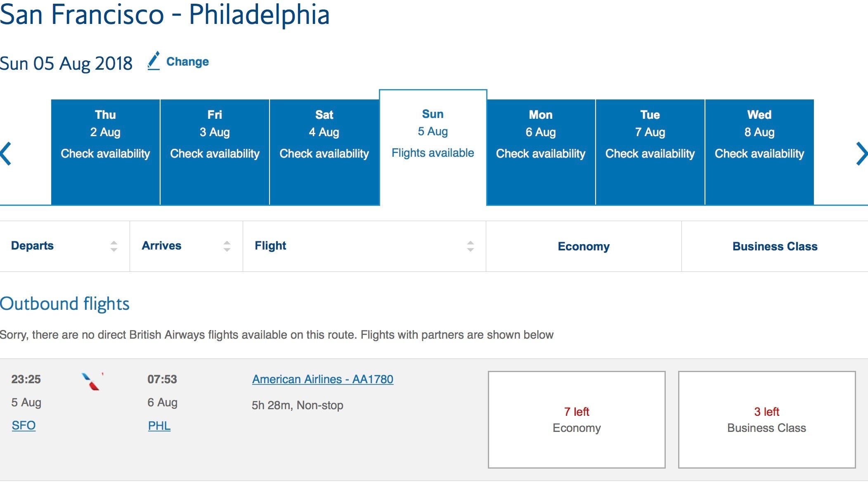868x488 pixels.
Task: Open American Airlines - AA1780 flight details
Action: (x=323, y=379)
